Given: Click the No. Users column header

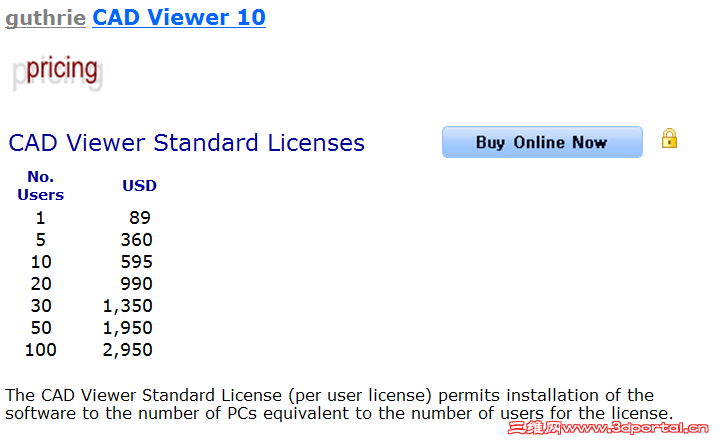Looking at the screenshot, I should click(40, 186).
